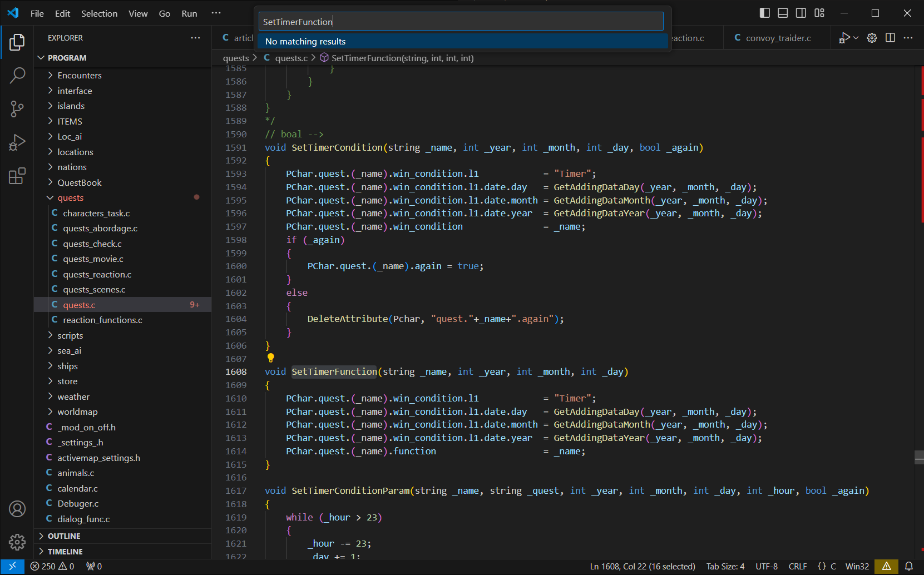Click the editor vertical scrollbar slider
The image size is (924, 575).
tap(919, 457)
